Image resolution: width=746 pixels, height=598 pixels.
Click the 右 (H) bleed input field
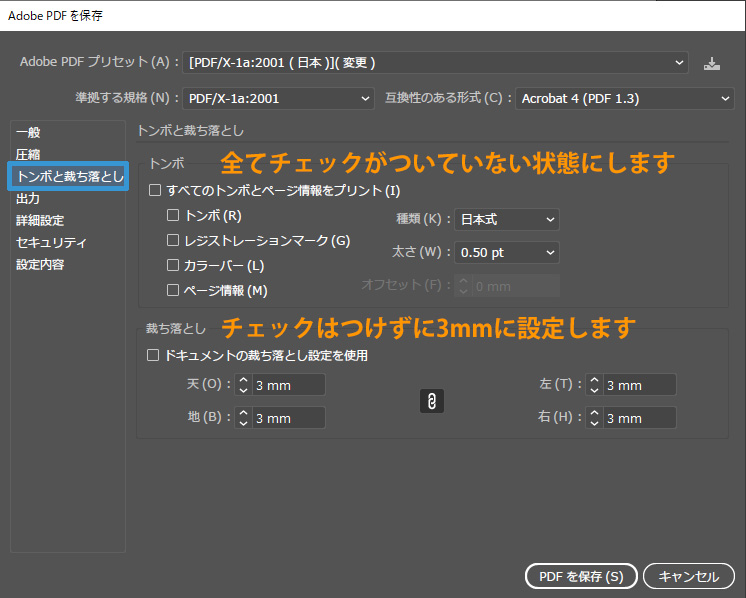pyautogui.click(x=639, y=418)
